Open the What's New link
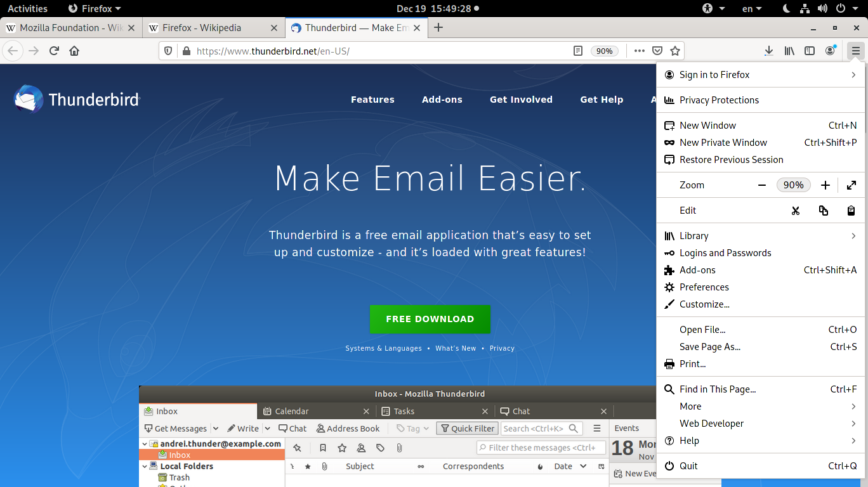 [456, 348]
